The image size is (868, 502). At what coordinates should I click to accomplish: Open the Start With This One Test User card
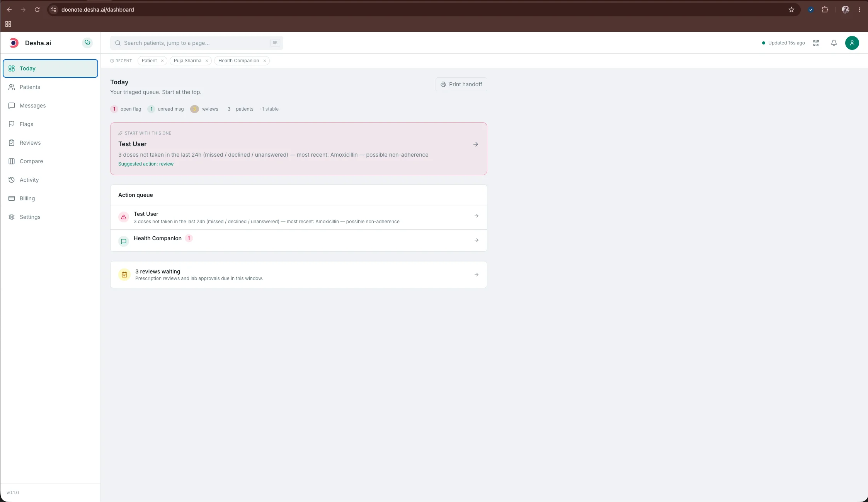click(x=299, y=149)
